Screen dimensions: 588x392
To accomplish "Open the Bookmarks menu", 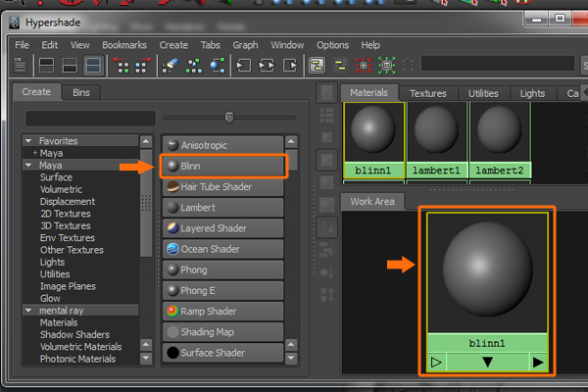I will 123,45.
